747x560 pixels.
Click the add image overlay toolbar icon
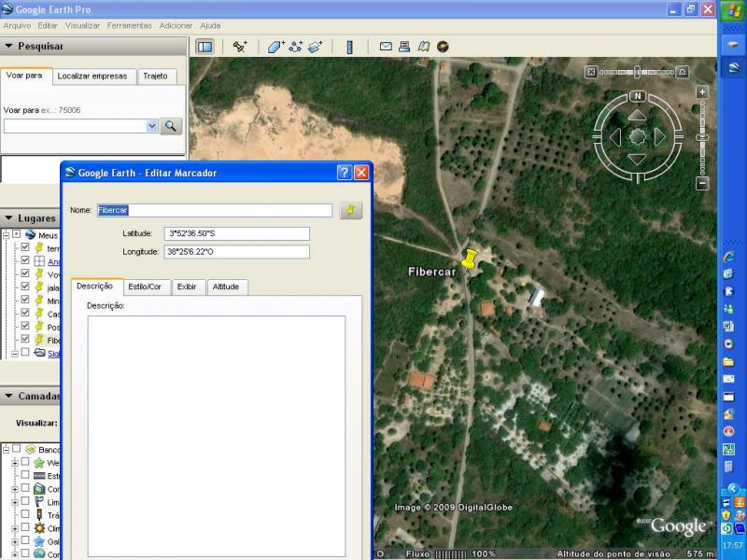(x=316, y=47)
